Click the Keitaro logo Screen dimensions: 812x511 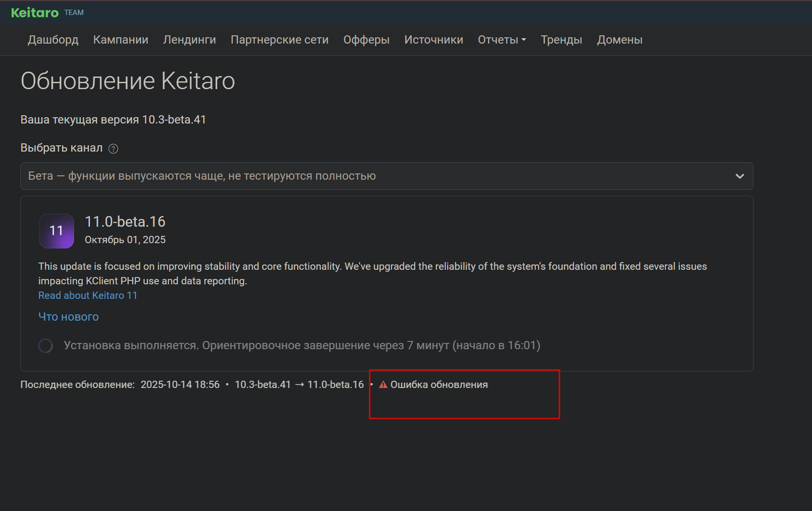pyautogui.click(x=35, y=13)
